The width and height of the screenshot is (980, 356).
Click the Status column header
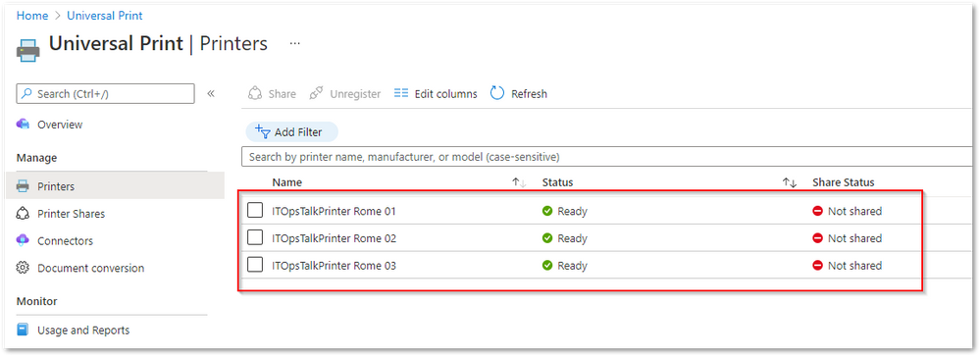557,182
